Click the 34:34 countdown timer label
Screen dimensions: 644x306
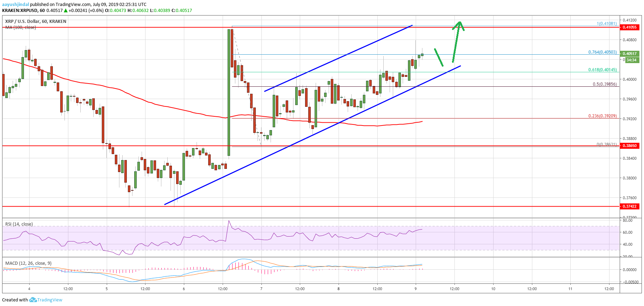[631, 60]
